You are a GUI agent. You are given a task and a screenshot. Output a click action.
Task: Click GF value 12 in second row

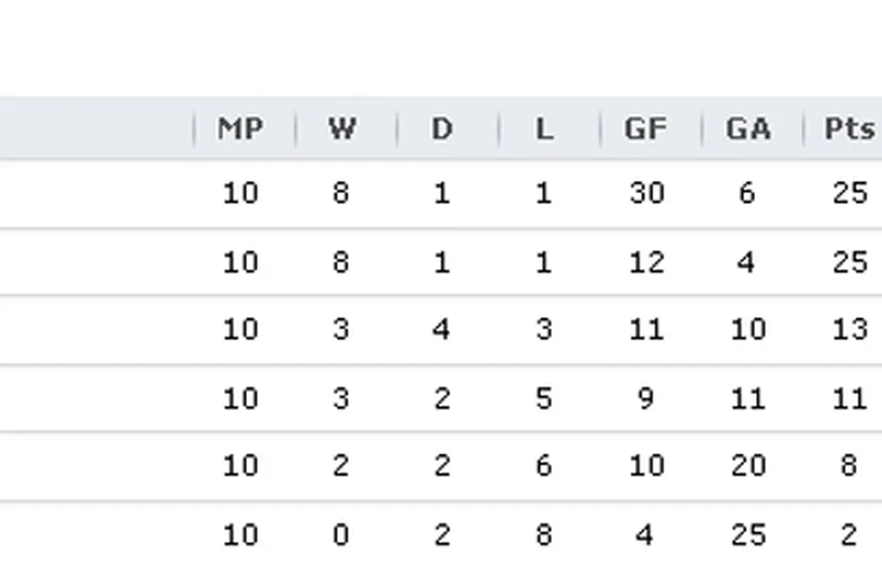coord(646,263)
